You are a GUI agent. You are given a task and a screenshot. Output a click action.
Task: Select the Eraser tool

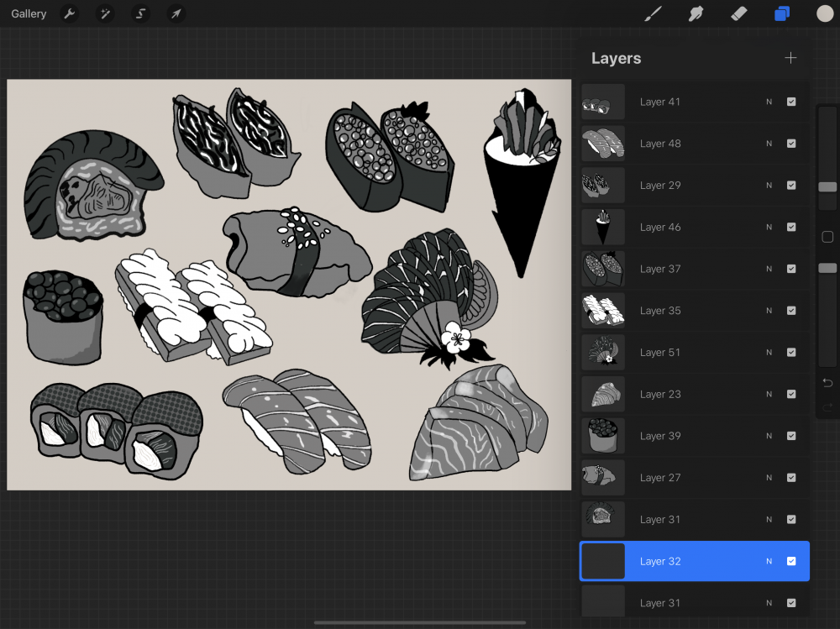[x=738, y=14]
